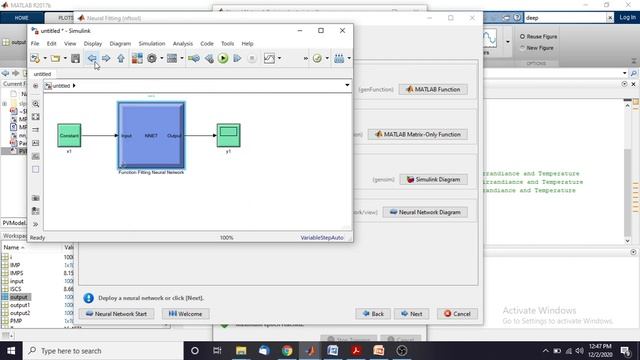Open the folder icon in Simulink toolbar
Image resolution: width=640 pixels, height=360 pixels.
[55, 58]
